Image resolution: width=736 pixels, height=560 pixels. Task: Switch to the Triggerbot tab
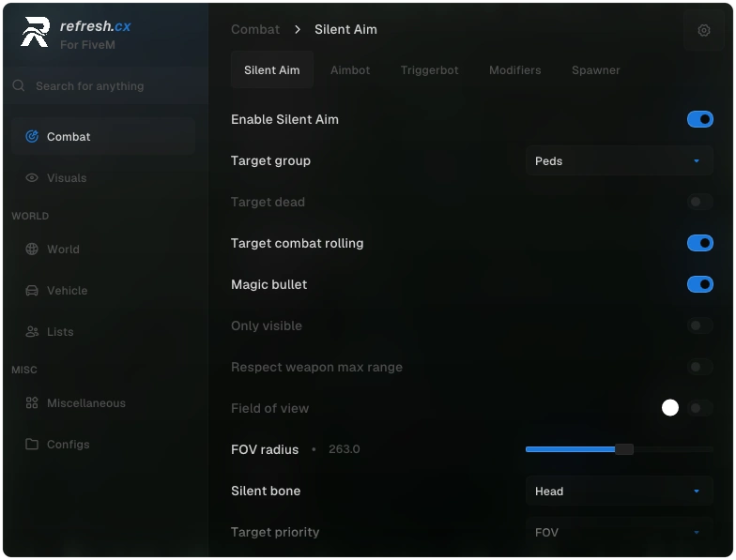(x=430, y=69)
